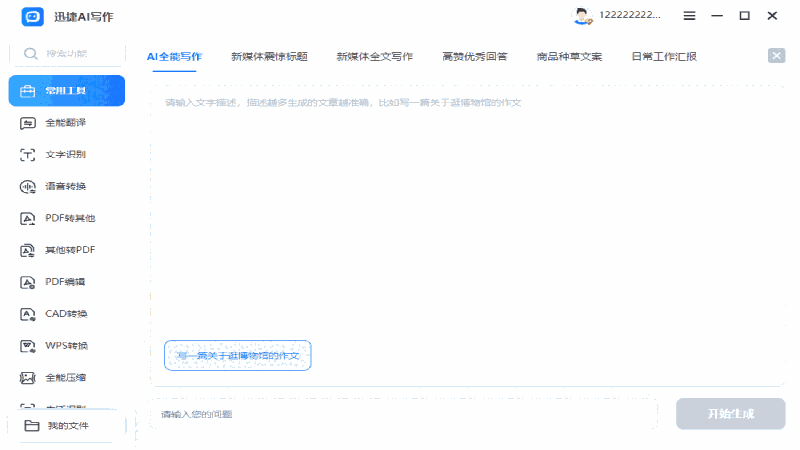Click the 全能压缩 image compress icon

point(28,378)
